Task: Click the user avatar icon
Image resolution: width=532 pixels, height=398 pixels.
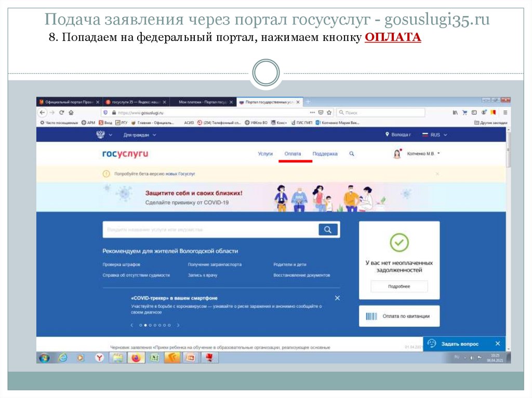Action: pyautogui.click(x=397, y=154)
